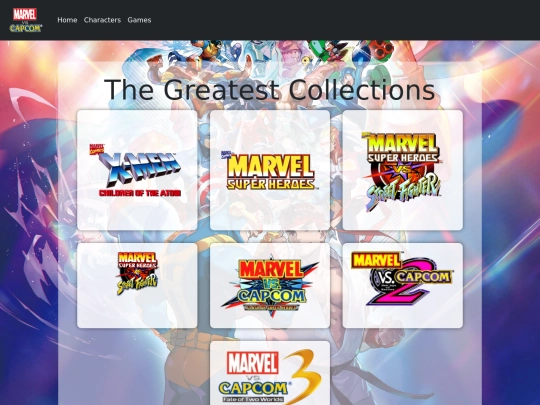Image resolution: width=540 pixels, height=405 pixels.
Task: Choose the smaller Marvel Super Heroes vs Street Fighter logo
Action: tap(137, 273)
